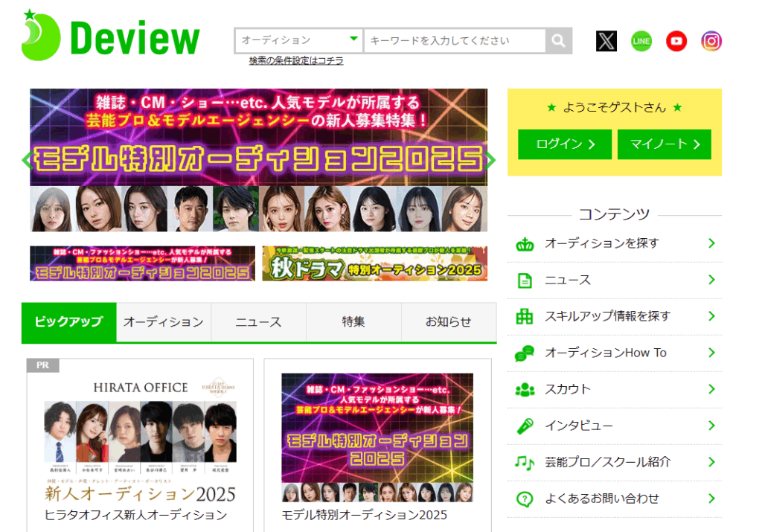Open the LINE social icon
Viewport: 762px width, 532px height.
tap(641, 41)
